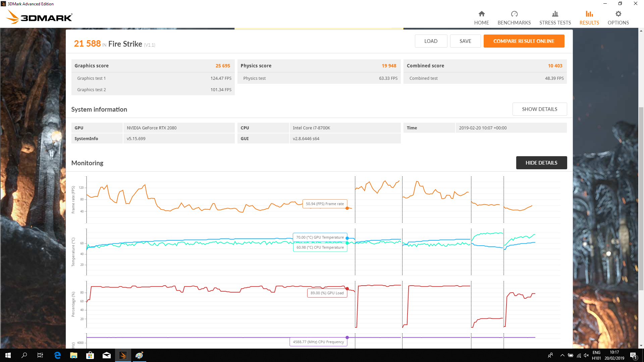The width and height of the screenshot is (644, 362).
Task: Click the 3DMark logo
Action: (x=39, y=17)
